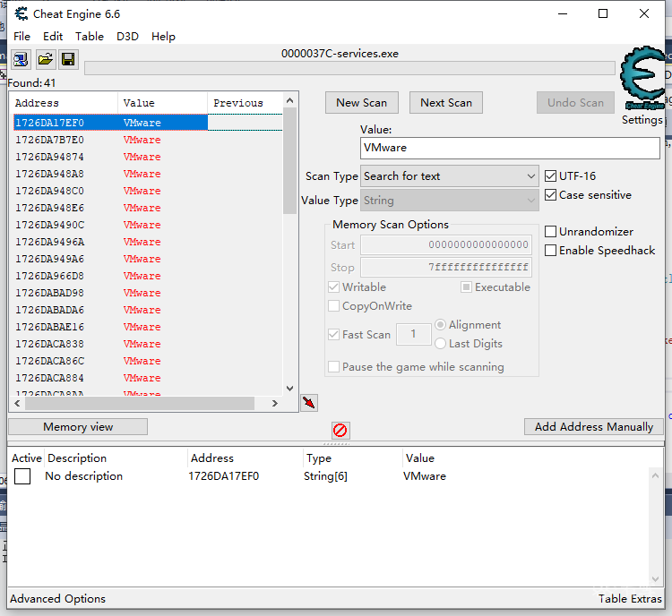Click the red arrow add-to-list icon
Image resolution: width=672 pixels, height=616 pixels.
(309, 403)
